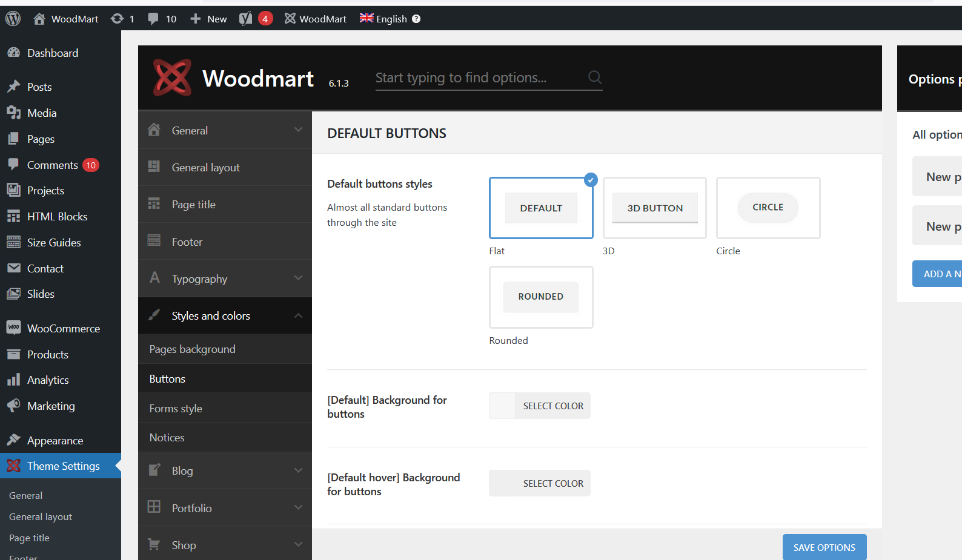Screen dimensions: 962x560
Task: Click the WooCommerce woo icon
Action: pos(13,328)
